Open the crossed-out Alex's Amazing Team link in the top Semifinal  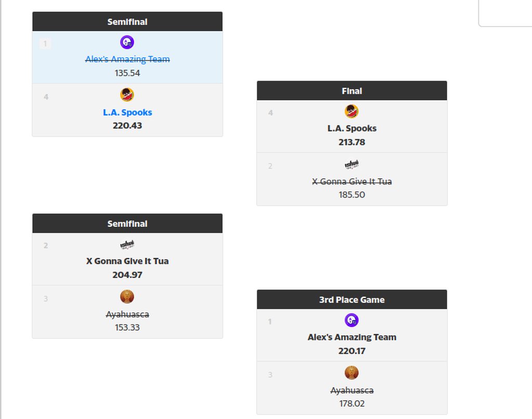127,59
